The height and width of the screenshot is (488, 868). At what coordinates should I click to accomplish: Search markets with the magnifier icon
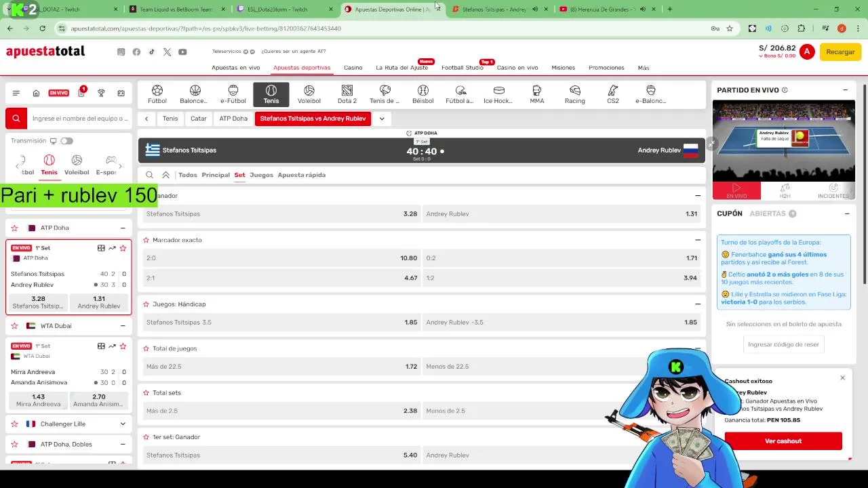[150, 175]
